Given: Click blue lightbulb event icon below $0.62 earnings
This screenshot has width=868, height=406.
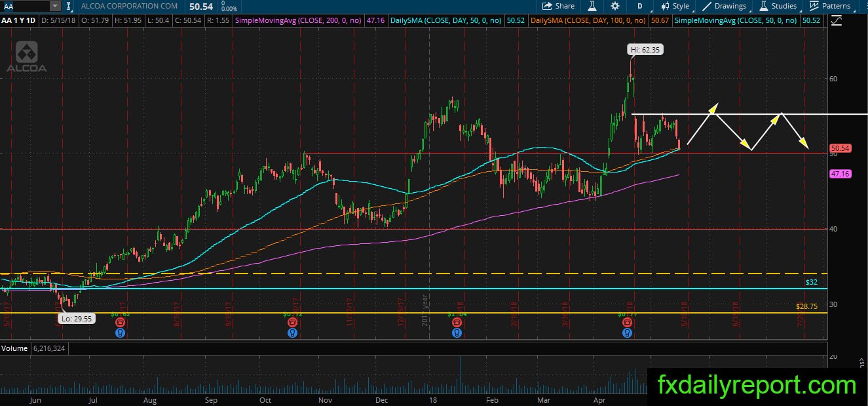Looking at the screenshot, I should click(x=120, y=333).
